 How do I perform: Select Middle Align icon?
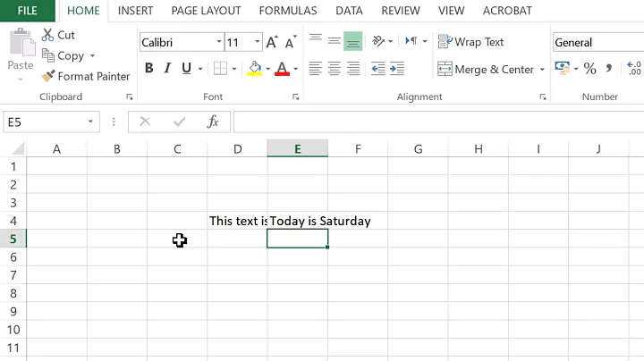coord(335,41)
